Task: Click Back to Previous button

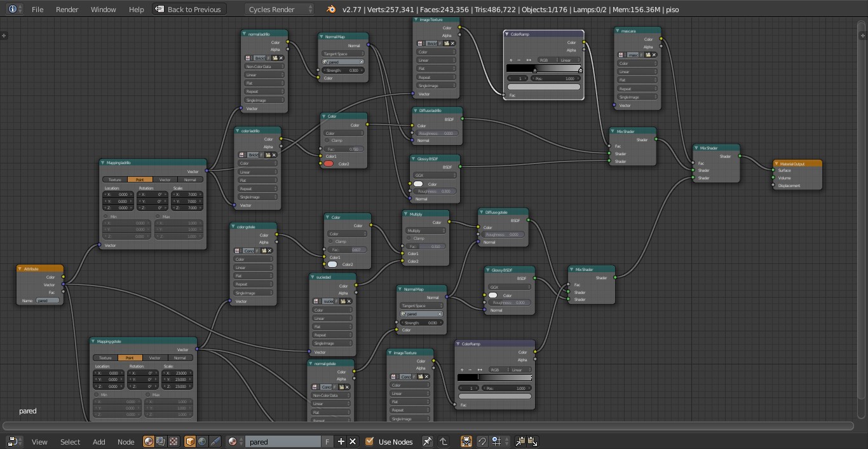Action: click(x=188, y=10)
